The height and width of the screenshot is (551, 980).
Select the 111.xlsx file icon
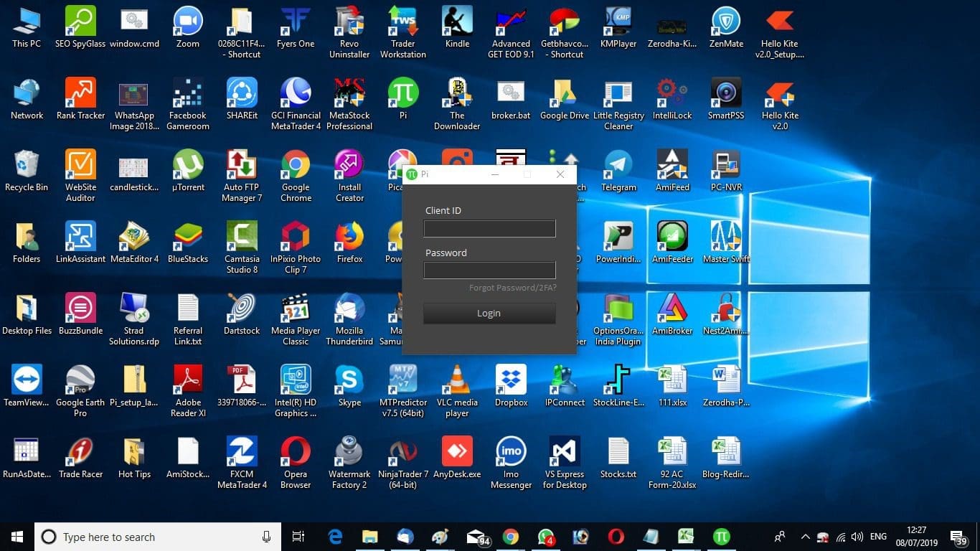click(672, 386)
